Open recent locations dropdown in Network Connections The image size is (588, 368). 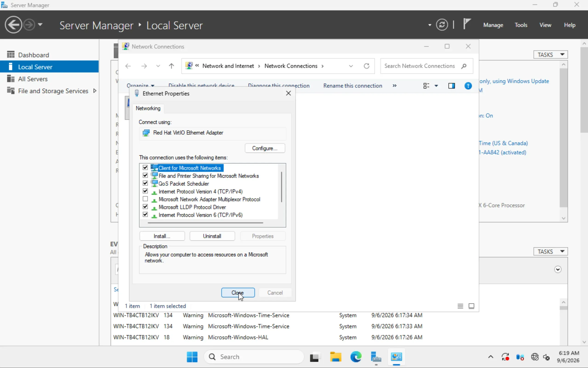pos(158,66)
